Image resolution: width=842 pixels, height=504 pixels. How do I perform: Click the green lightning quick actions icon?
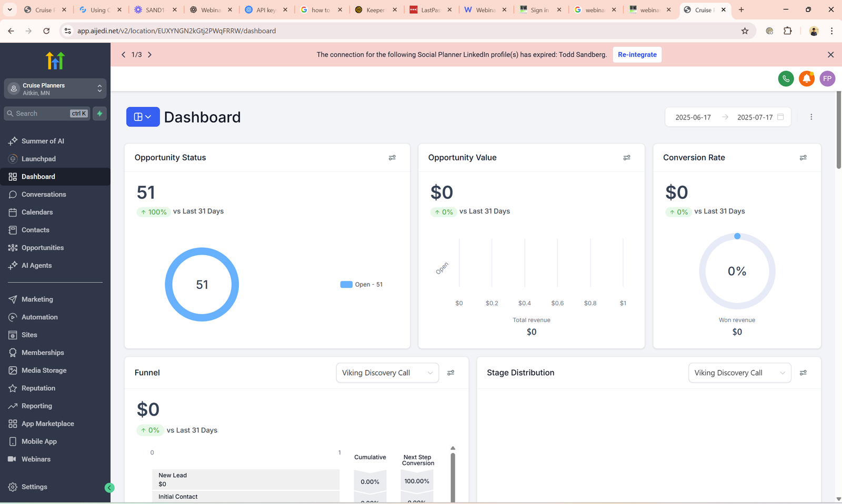click(99, 114)
